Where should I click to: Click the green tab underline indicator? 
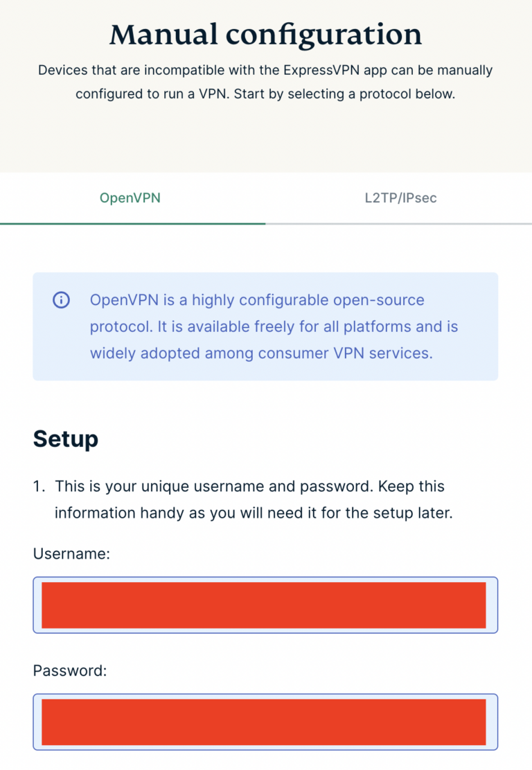coord(133,222)
